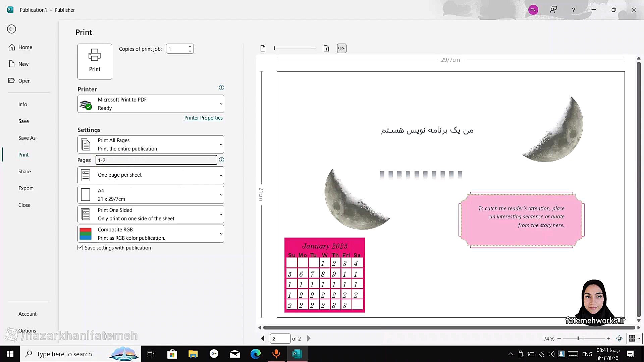Click the current page number field

(280, 339)
